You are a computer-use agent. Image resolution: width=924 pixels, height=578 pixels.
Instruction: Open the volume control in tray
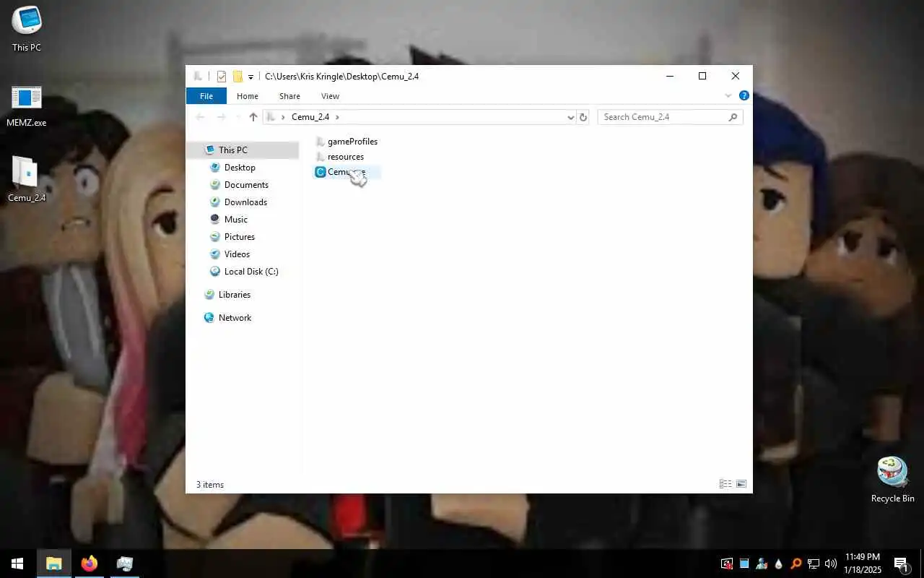(831, 564)
